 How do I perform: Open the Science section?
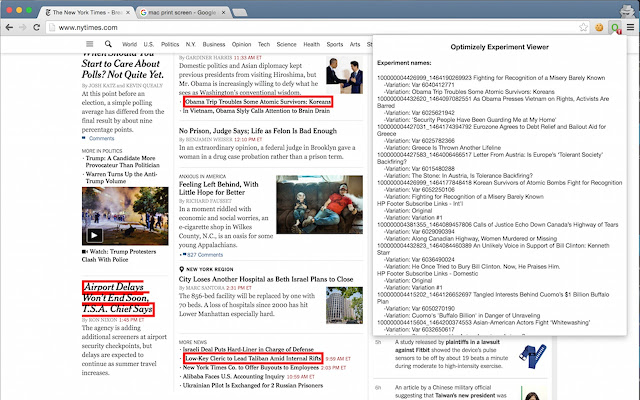coord(287,44)
